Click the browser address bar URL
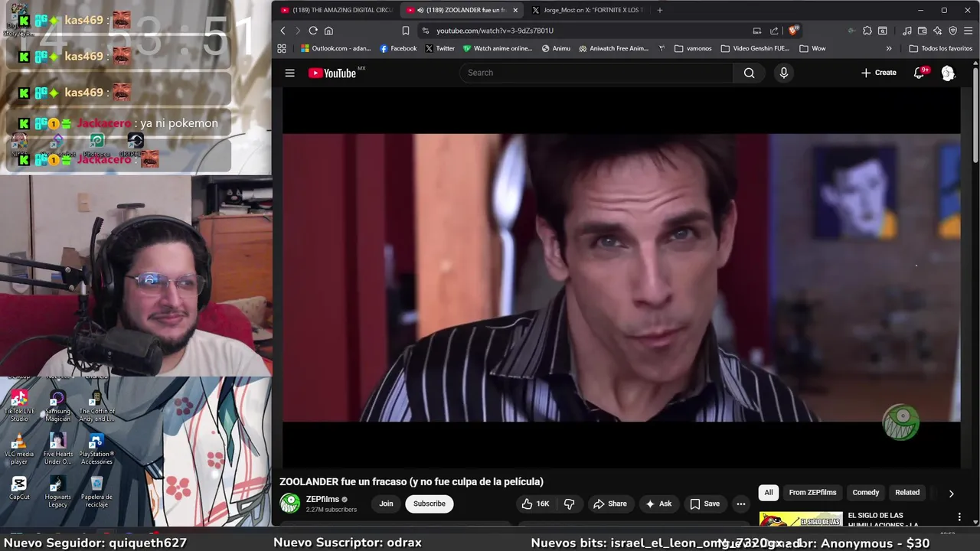The height and width of the screenshot is (551, 980). (495, 31)
